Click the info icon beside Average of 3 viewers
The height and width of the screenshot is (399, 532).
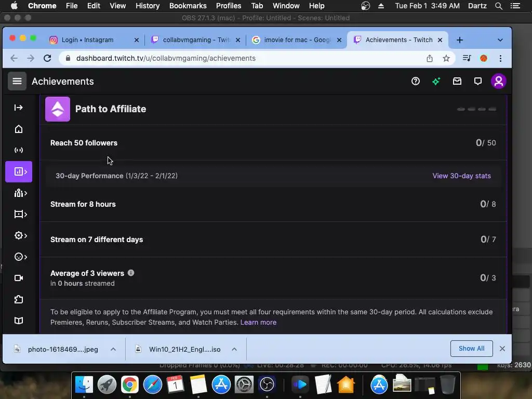pyautogui.click(x=131, y=273)
